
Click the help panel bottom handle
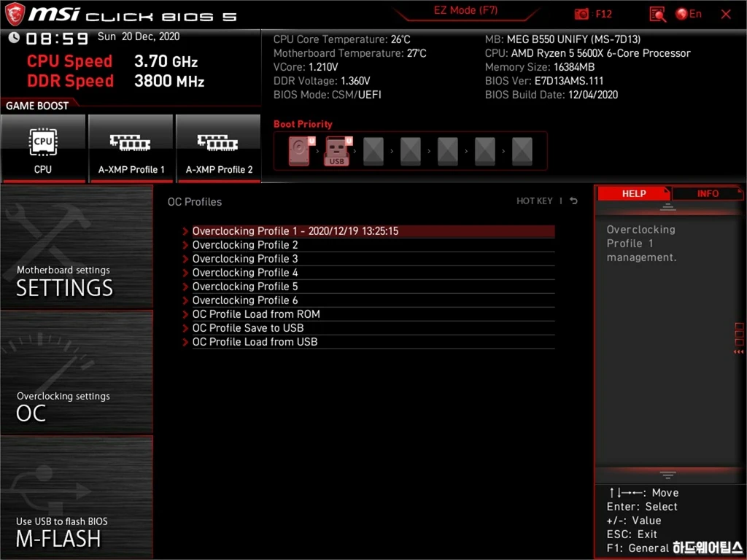[667, 475]
